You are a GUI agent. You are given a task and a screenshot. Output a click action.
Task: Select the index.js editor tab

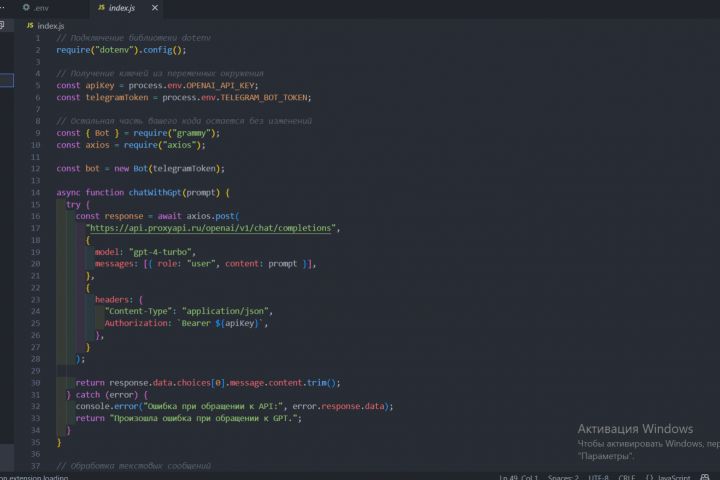coord(122,8)
